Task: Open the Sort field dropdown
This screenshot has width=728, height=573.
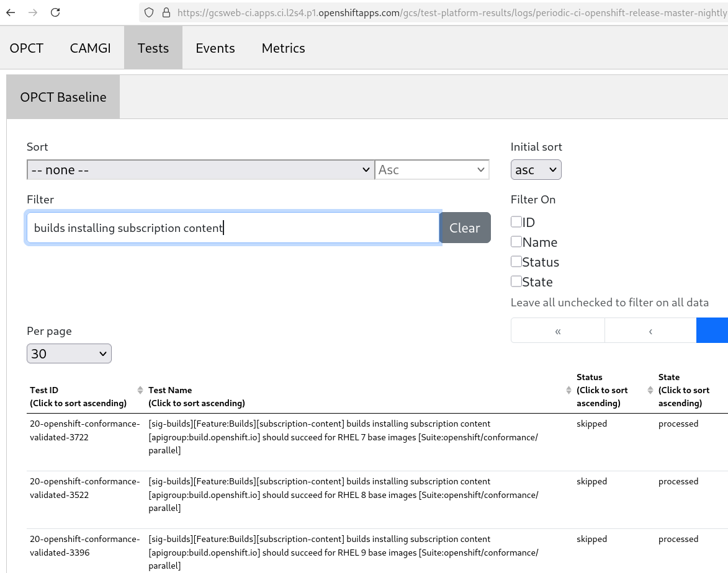Action: 200,170
